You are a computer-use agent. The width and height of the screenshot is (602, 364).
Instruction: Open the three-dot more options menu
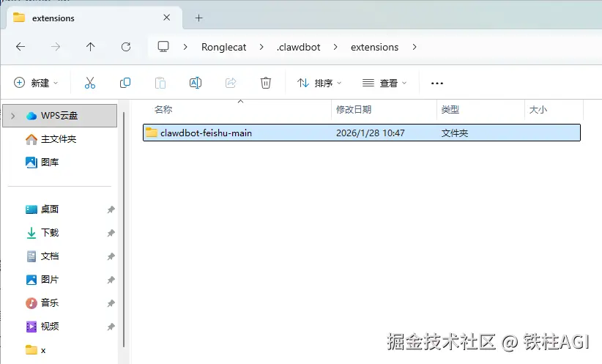tap(437, 83)
